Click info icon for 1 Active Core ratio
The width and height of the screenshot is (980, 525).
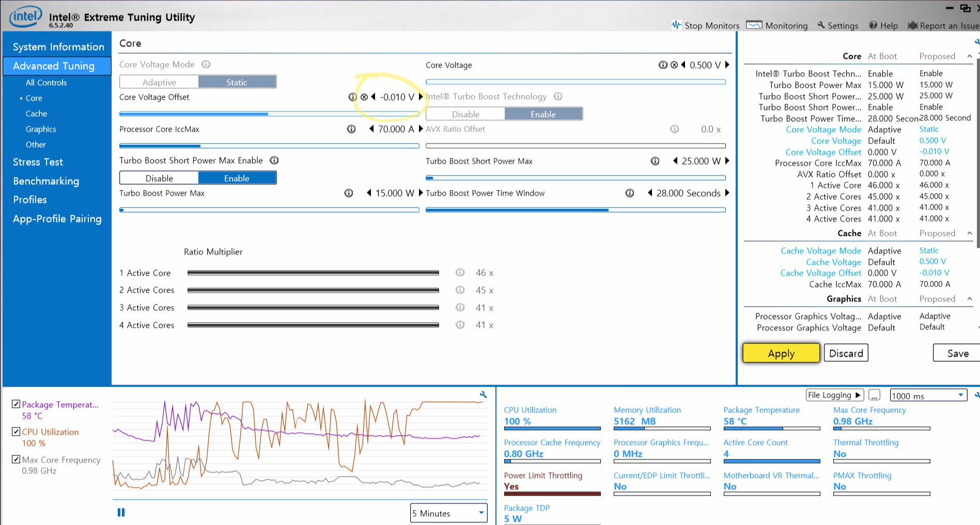coord(460,273)
